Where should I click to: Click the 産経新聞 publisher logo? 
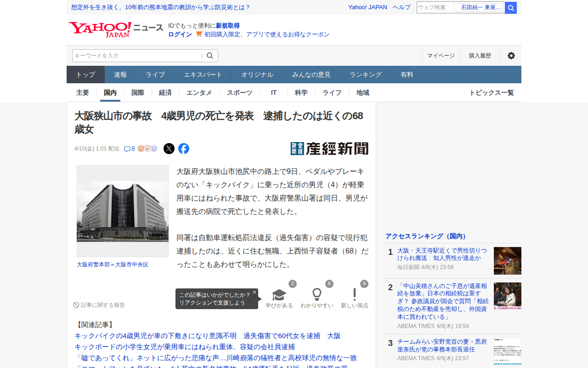[x=329, y=149]
